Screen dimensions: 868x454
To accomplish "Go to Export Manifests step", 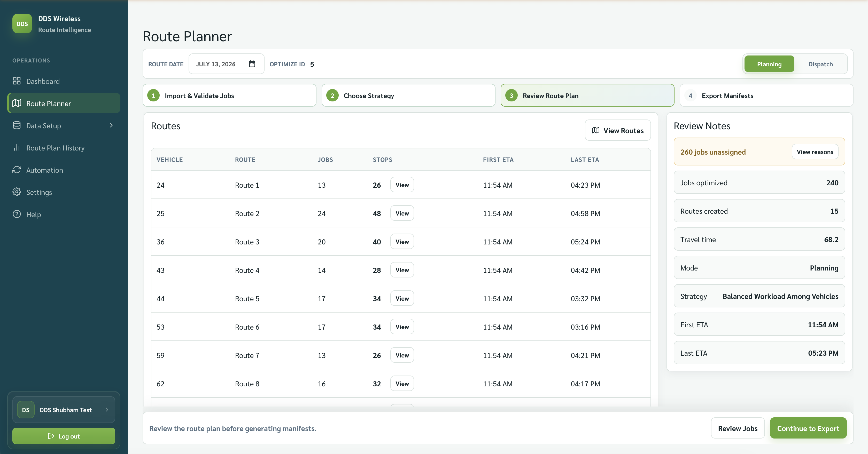I will (x=766, y=95).
